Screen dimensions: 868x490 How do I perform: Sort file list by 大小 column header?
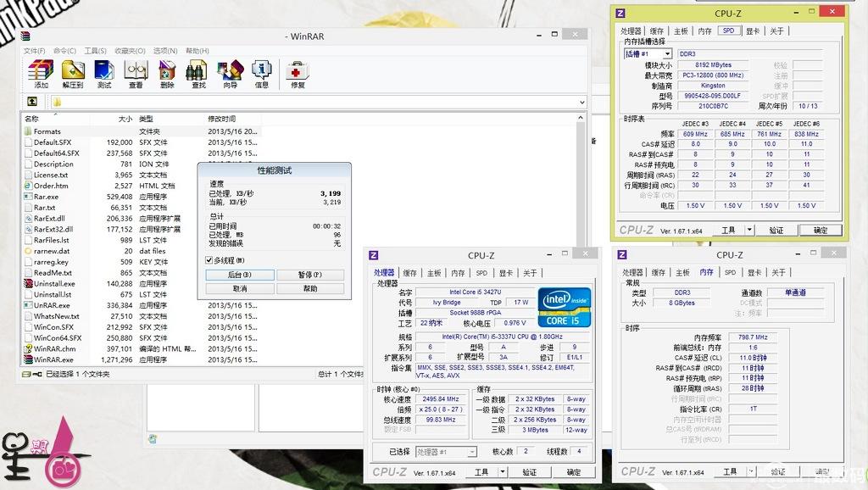[x=125, y=119]
